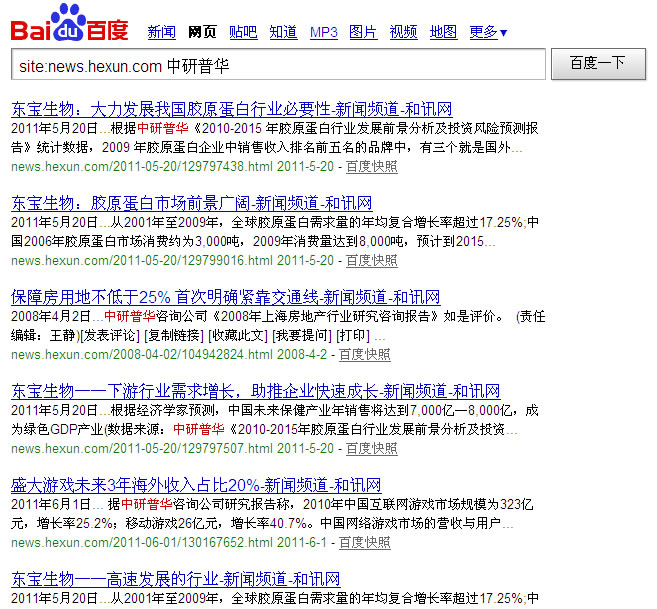Image resolution: width=657 pixels, height=609 pixels.
Task: Select the MP3 search tab
Action: 323,32
